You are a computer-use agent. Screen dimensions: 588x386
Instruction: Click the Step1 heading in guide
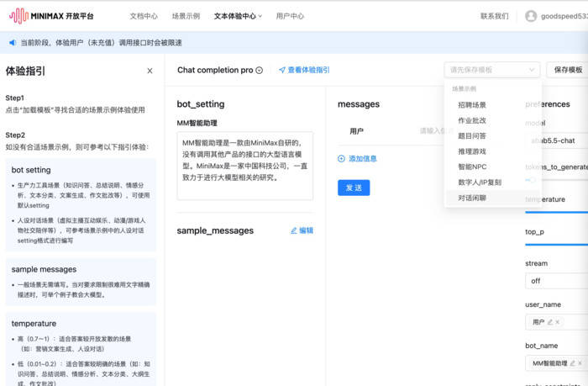click(x=14, y=98)
